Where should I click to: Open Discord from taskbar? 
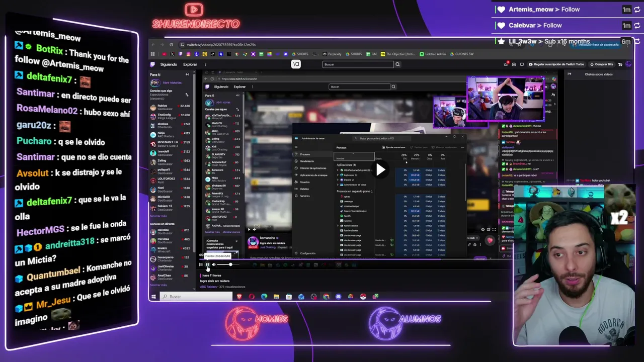(338, 297)
